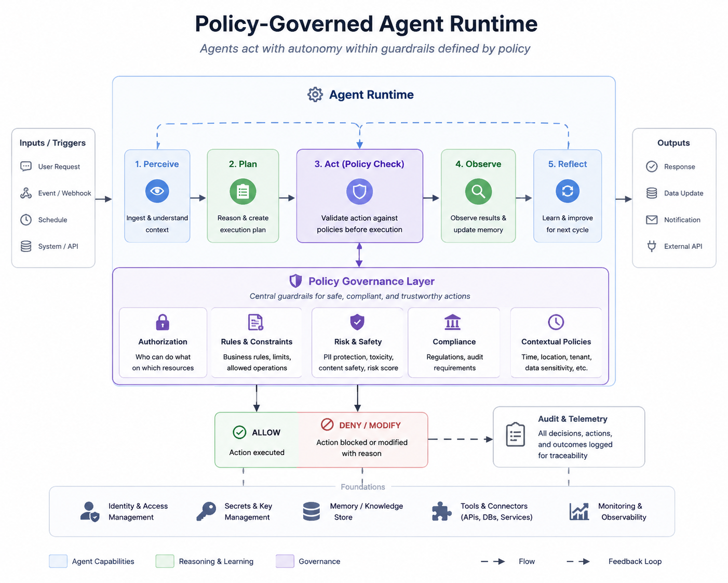Click the Data Update database icon
The height and width of the screenshot is (583, 728).
(x=652, y=193)
